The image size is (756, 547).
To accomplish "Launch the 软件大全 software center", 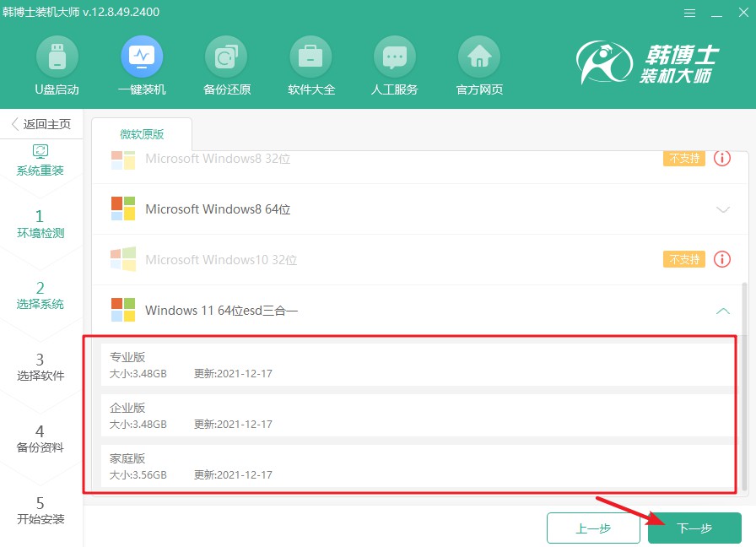I will tap(310, 63).
